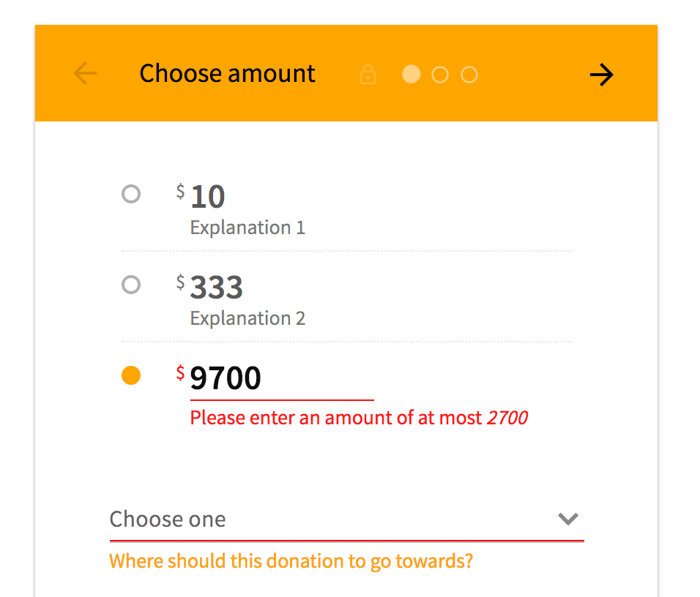Image resolution: width=700 pixels, height=597 pixels.
Task: Jump to the second step indicator dot
Action: pos(440,75)
